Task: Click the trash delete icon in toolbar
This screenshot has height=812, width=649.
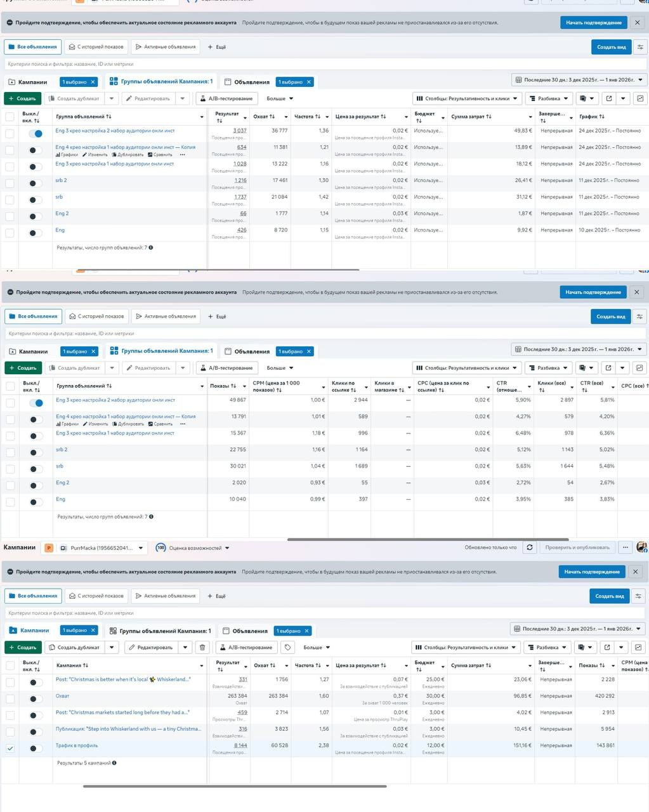Action: click(x=202, y=647)
